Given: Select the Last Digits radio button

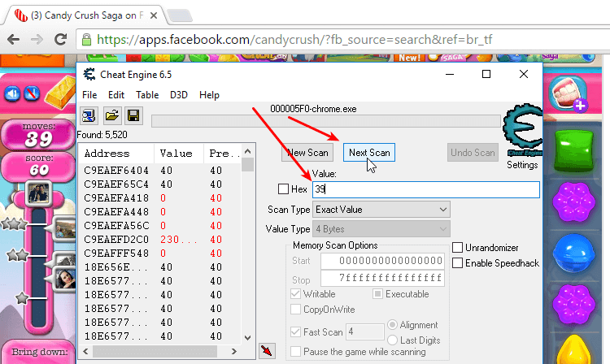Looking at the screenshot, I should (393, 340).
